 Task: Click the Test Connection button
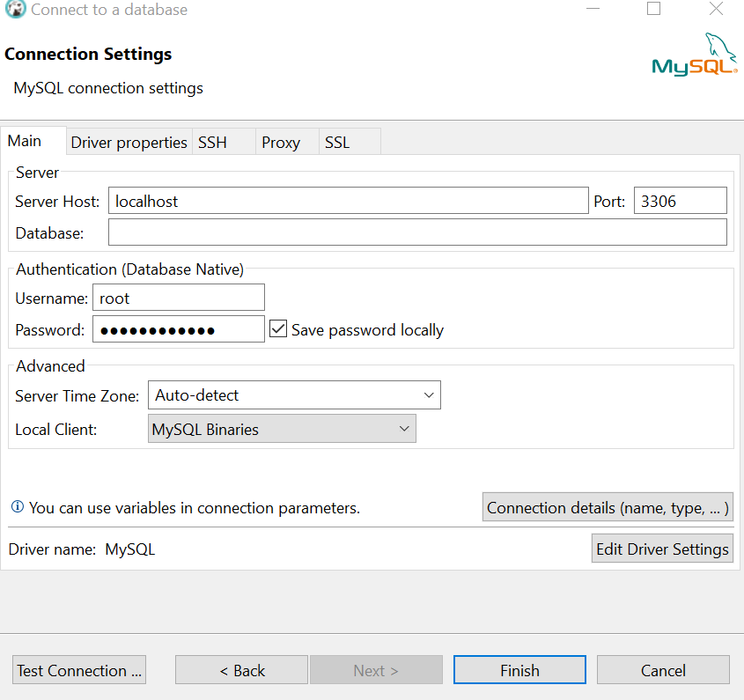click(x=79, y=670)
